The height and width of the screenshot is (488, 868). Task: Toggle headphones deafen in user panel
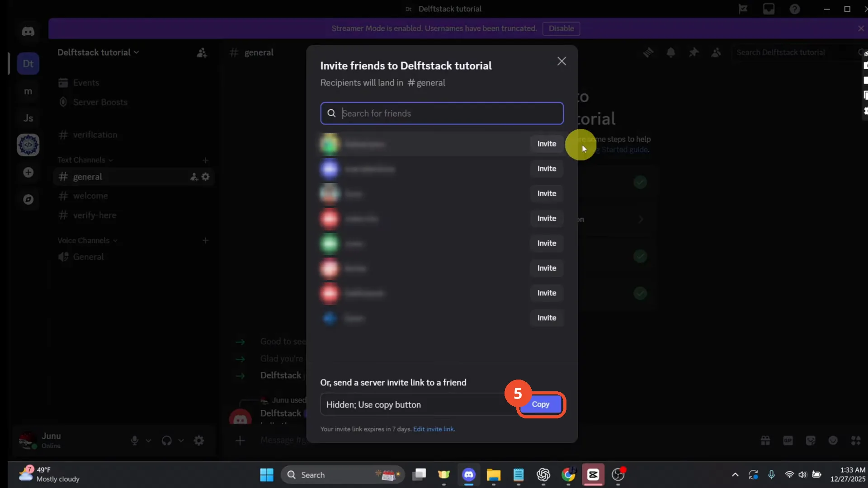pyautogui.click(x=167, y=440)
